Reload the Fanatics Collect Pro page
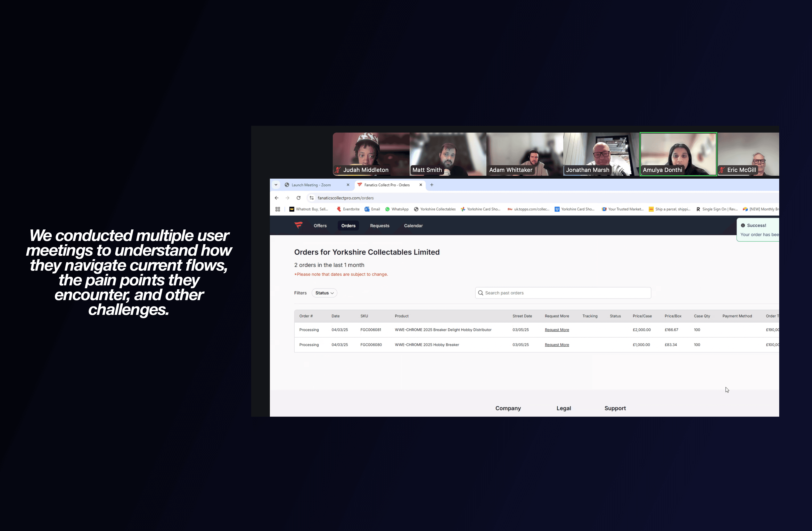Screen dimensions: 812x531 click(298, 198)
